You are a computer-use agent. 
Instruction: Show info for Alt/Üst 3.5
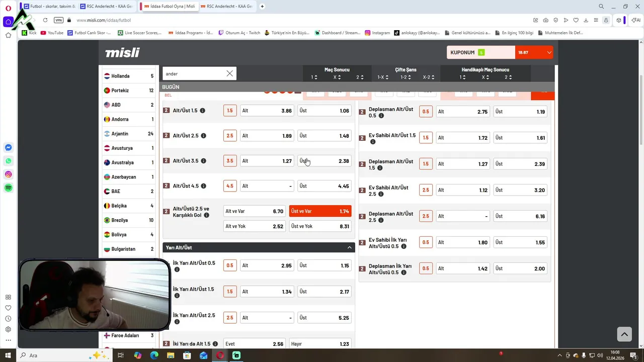tap(203, 161)
